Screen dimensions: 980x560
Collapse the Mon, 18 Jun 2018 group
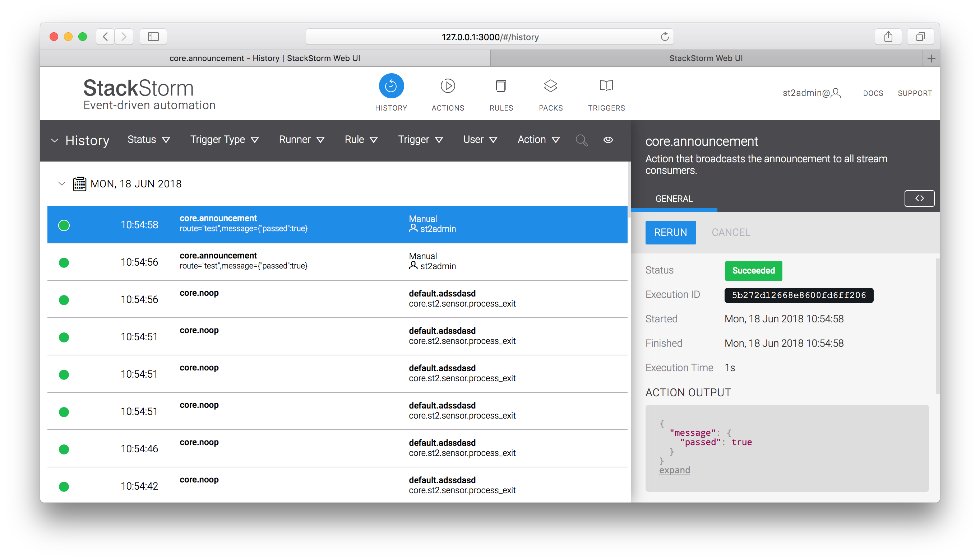(61, 184)
